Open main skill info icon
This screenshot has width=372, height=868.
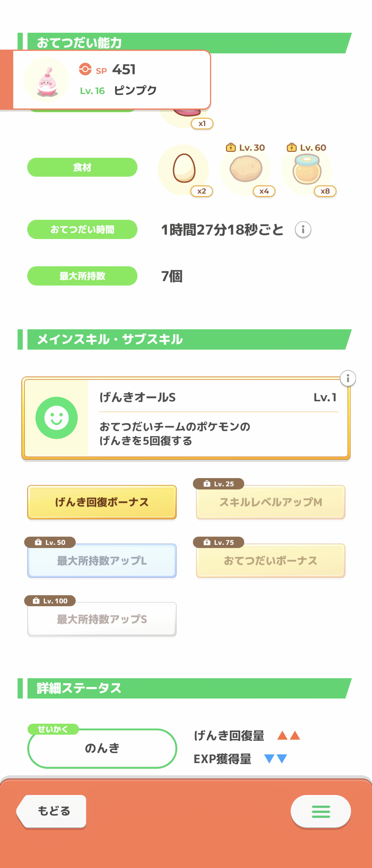click(348, 379)
